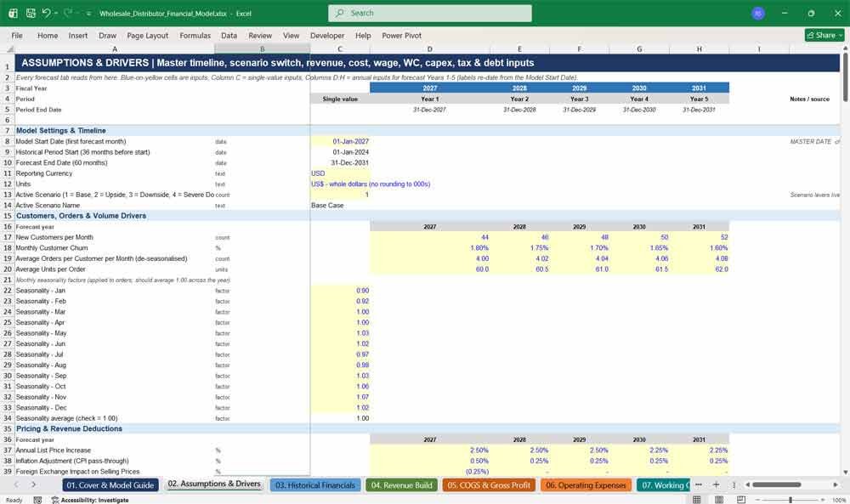Click the Redo arrow icon
This screenshot has width=850, height=504.
[x=68, y=13]
